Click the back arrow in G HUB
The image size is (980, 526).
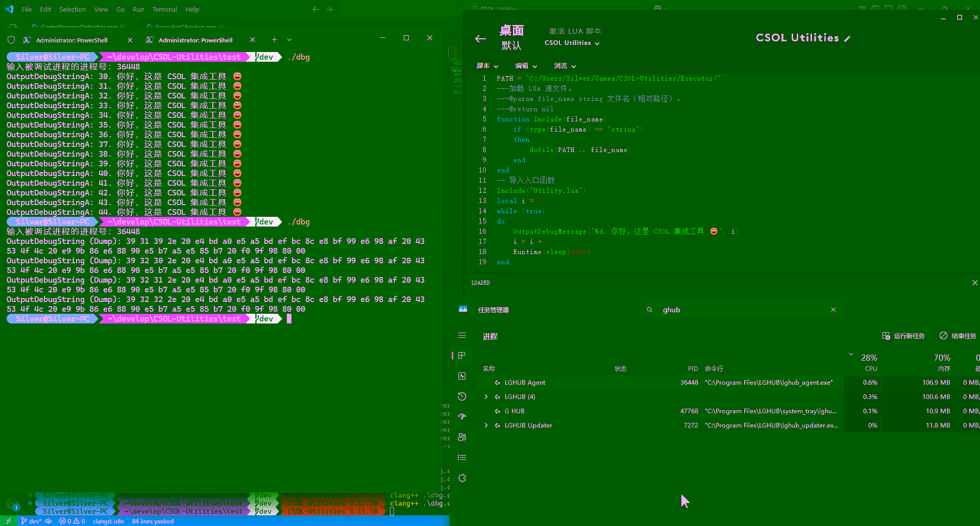[480, 39]
